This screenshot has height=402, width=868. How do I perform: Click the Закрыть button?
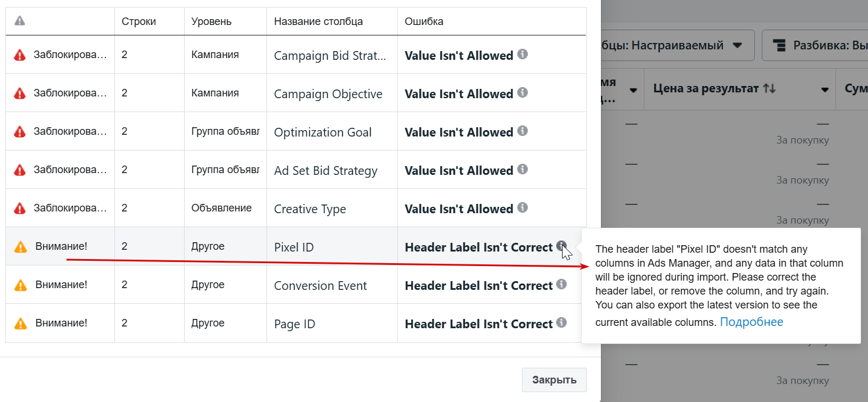(x=554, y=380)
